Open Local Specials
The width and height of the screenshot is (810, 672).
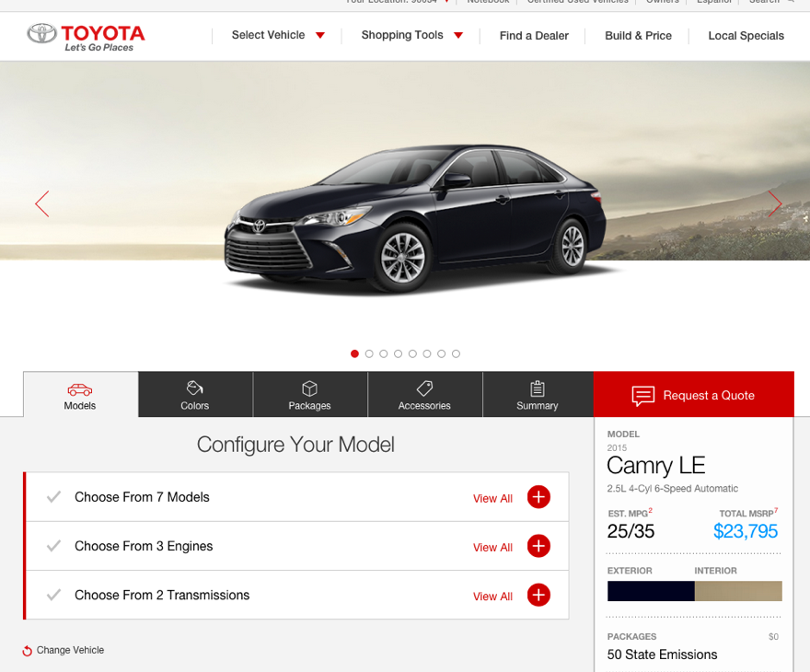tap(746, 36)
